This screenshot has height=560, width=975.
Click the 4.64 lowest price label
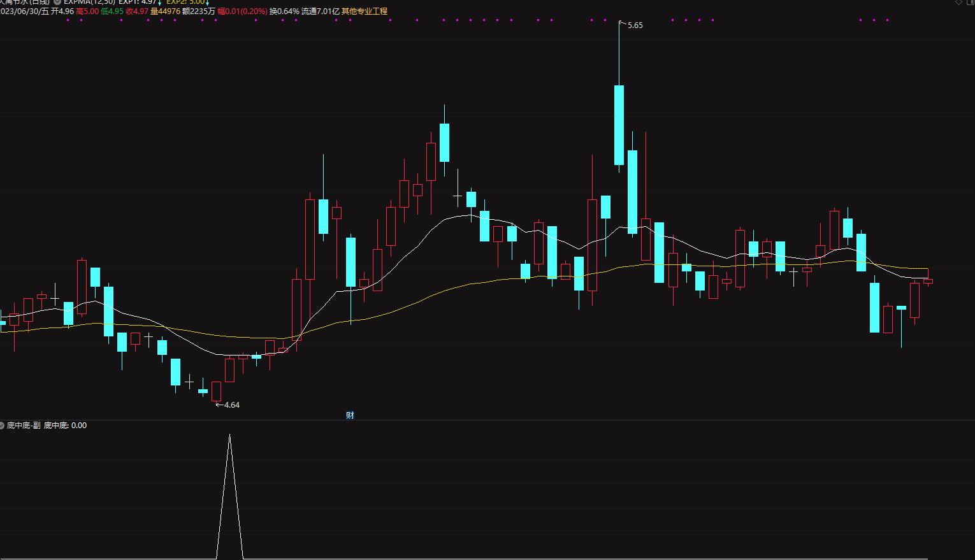[x=232, y=405]
